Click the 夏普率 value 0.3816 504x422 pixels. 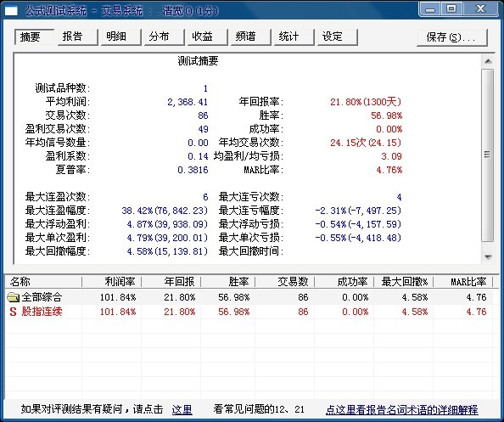point(193,170)
